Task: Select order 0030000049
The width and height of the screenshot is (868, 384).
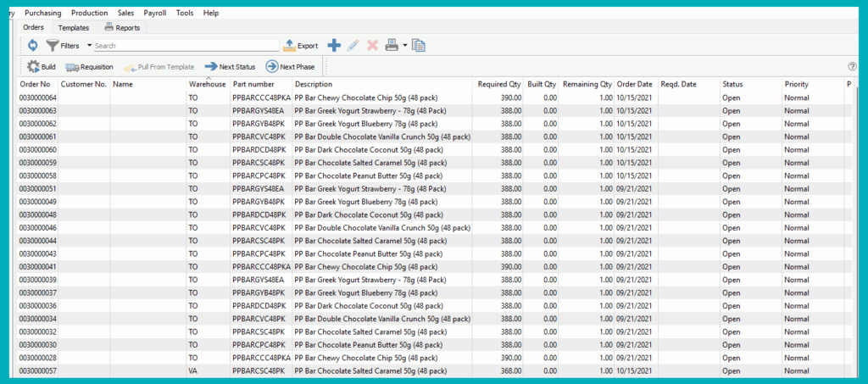Action: (x=434, y=202)
